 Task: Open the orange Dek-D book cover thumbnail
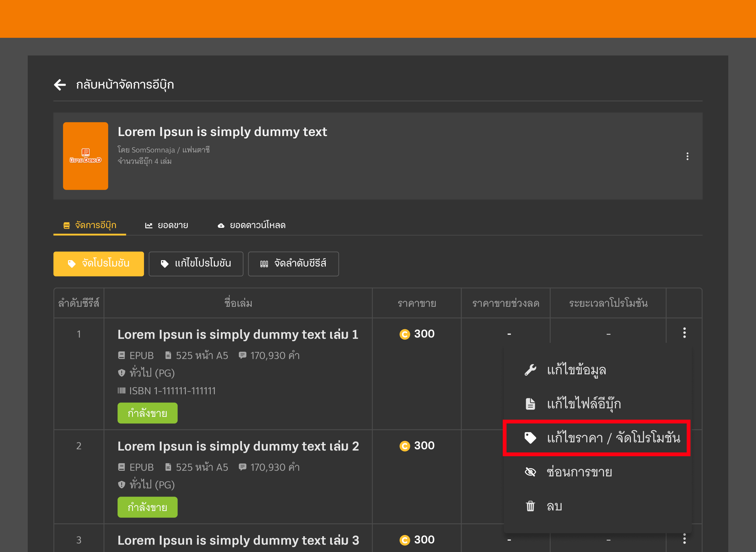pos(85,156)
